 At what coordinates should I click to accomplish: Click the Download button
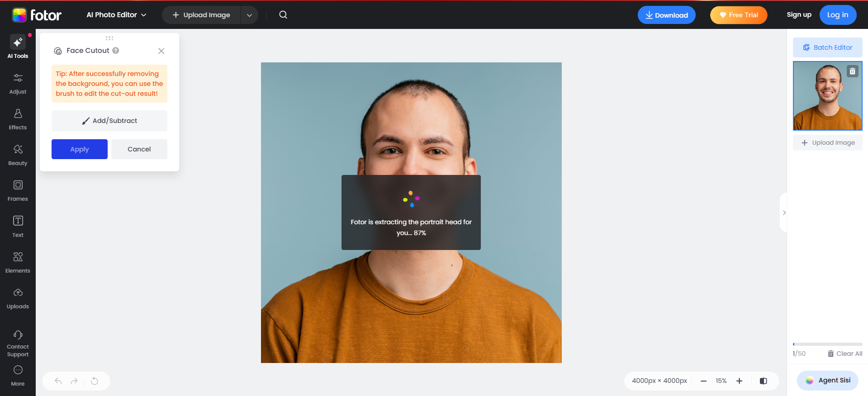[667, 15]
